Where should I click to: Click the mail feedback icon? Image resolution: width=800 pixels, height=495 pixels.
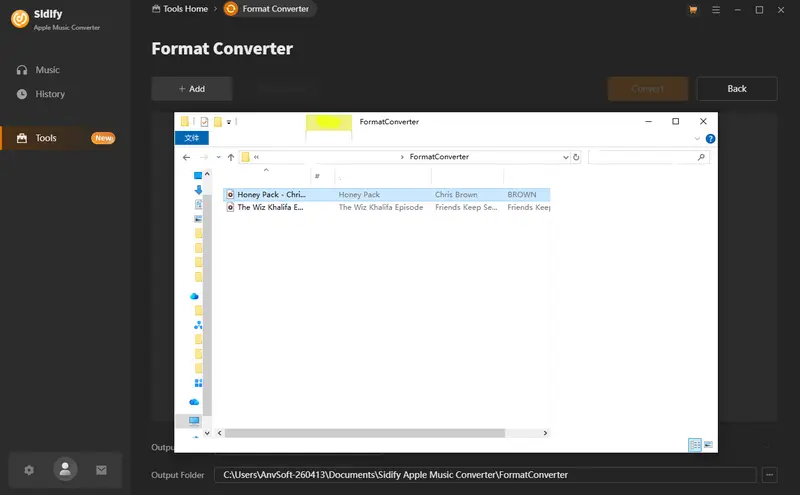point(102,470)
